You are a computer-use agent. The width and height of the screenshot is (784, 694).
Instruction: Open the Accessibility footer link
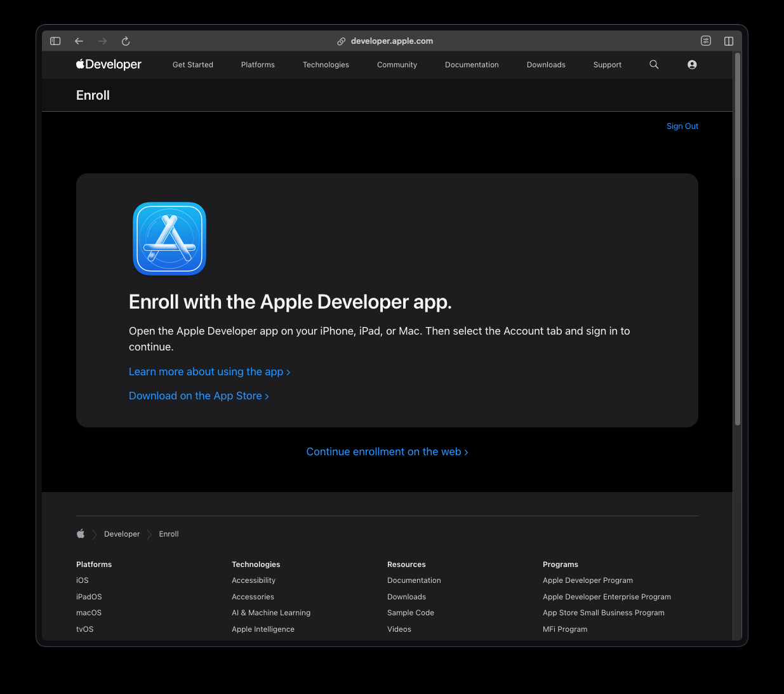point(254,580)
